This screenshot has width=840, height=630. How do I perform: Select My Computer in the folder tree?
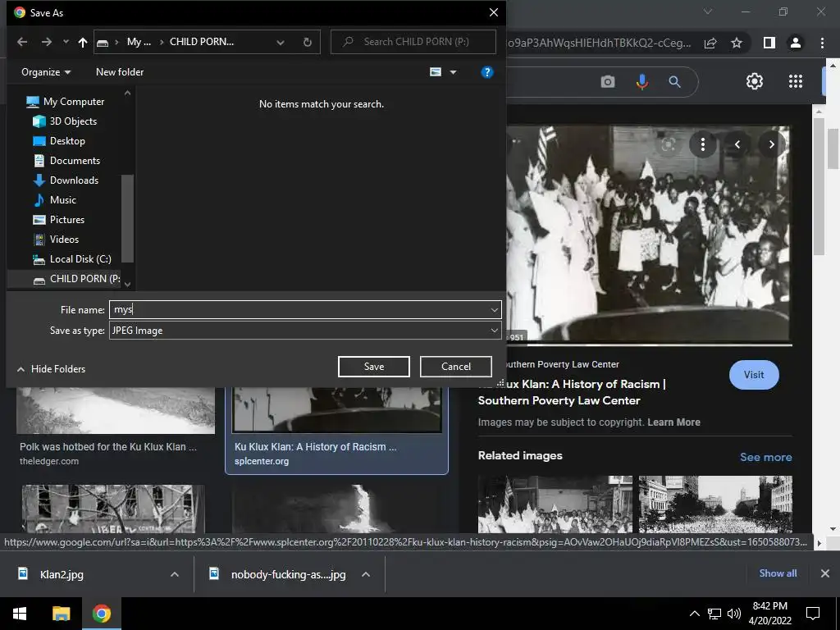66,101
